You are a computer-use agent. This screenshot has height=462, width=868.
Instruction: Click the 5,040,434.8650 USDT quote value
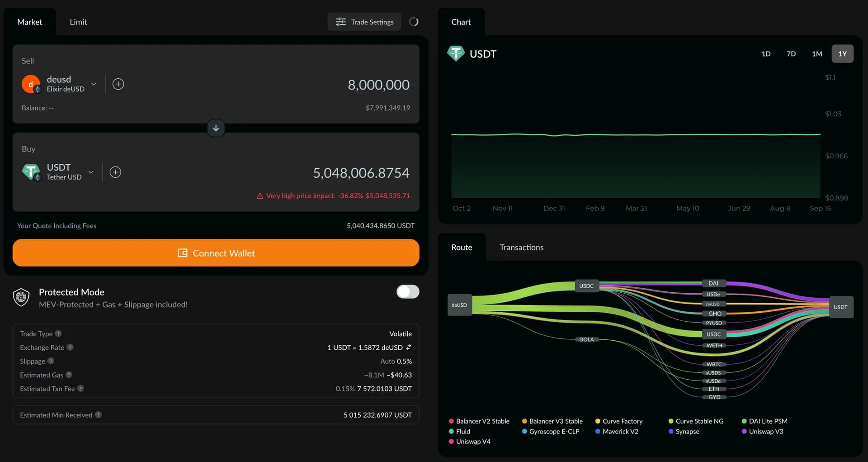point(381,225)
